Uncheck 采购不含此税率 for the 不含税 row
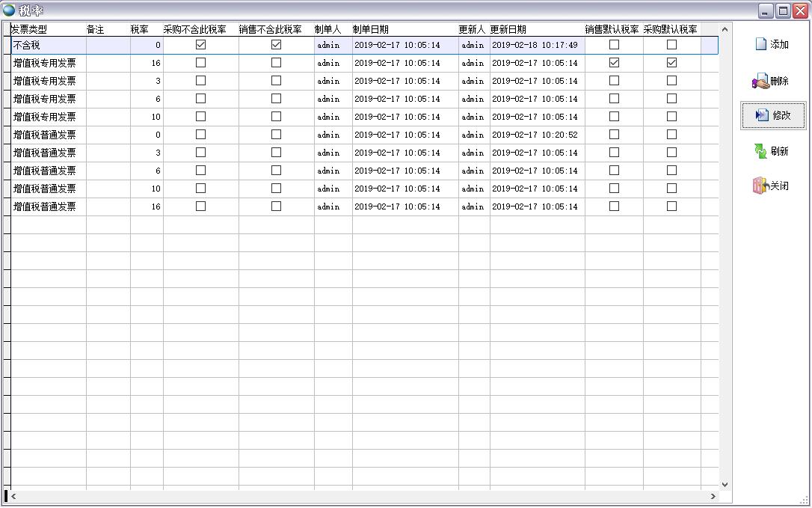The image size is (812, 508). [x=200, y=45]
